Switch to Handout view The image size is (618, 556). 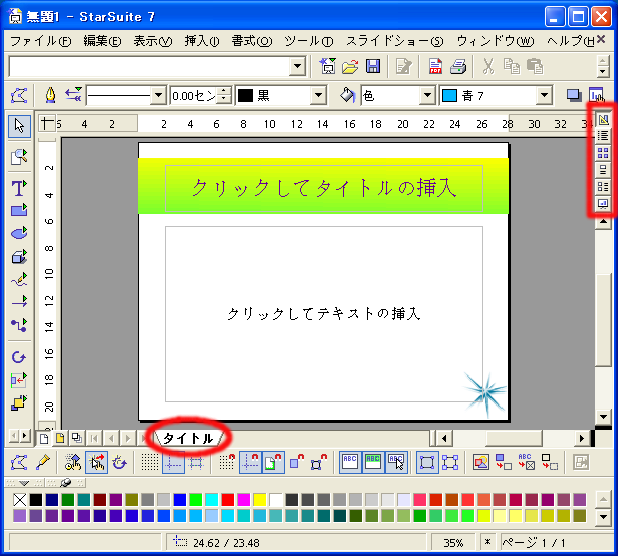[603, 187]
